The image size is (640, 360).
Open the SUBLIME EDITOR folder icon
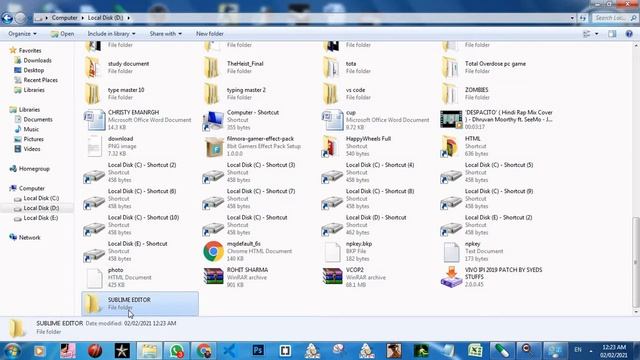click(x=93, y=304)
